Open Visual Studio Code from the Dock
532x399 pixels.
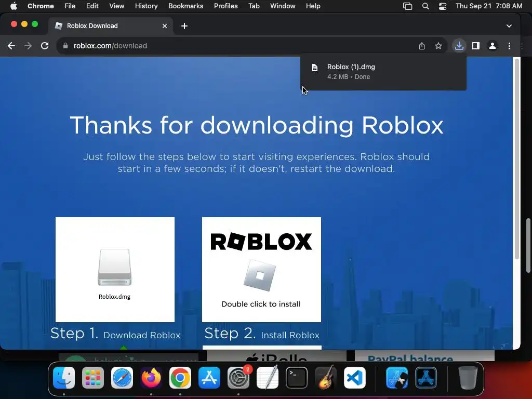pos(354,378)
